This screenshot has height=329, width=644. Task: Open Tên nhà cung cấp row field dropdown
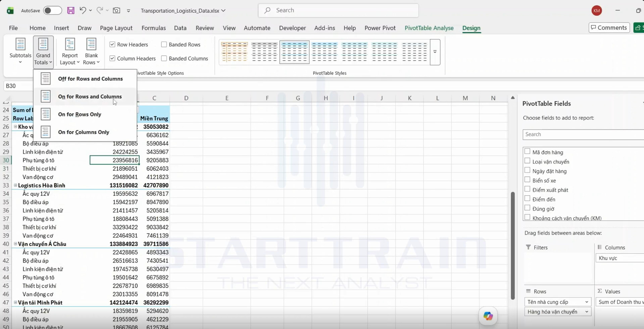(x=586, y=302)
